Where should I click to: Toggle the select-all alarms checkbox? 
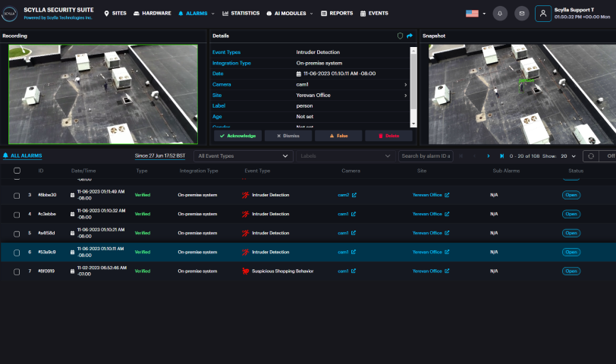[17, 171]
